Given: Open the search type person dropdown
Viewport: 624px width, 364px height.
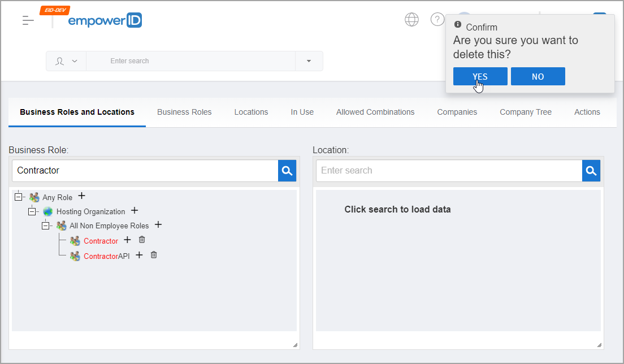Looking at the screenshot, I should click(66, 61).
